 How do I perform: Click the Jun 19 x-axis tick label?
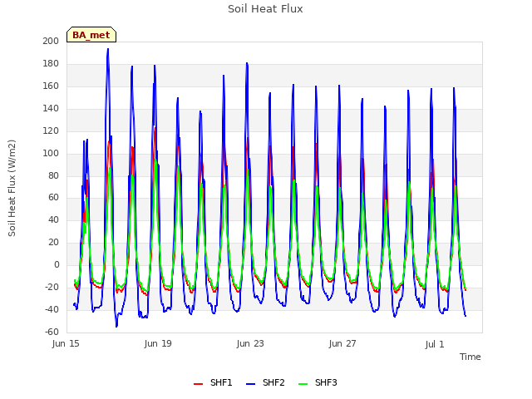(158, 343)
